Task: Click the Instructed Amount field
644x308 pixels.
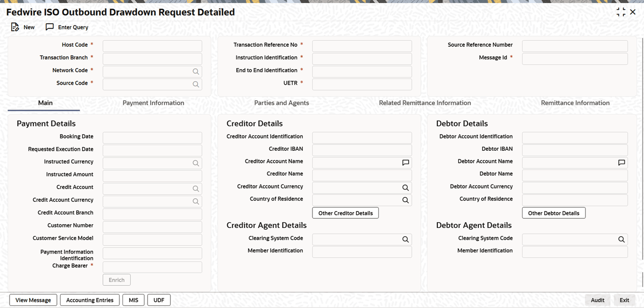Action: [152, 175]
